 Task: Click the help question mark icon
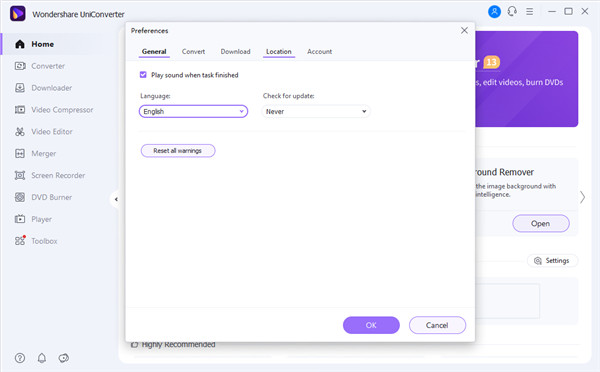(x=20, y=358)
